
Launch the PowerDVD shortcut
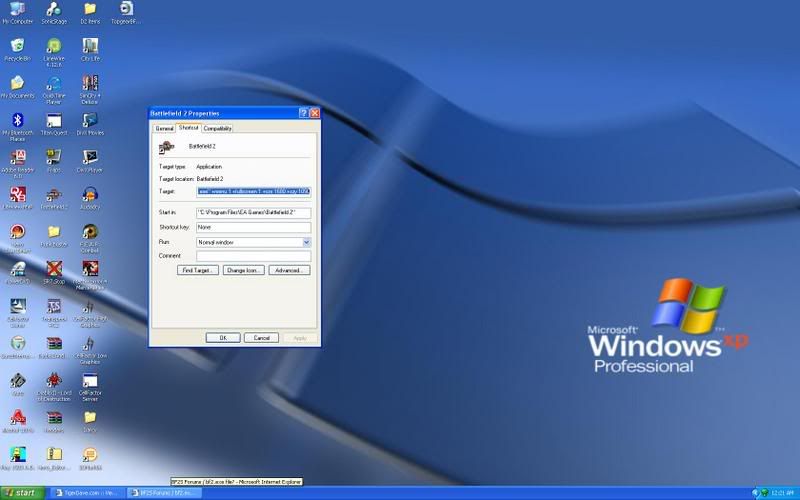click(x=17, y=273)
